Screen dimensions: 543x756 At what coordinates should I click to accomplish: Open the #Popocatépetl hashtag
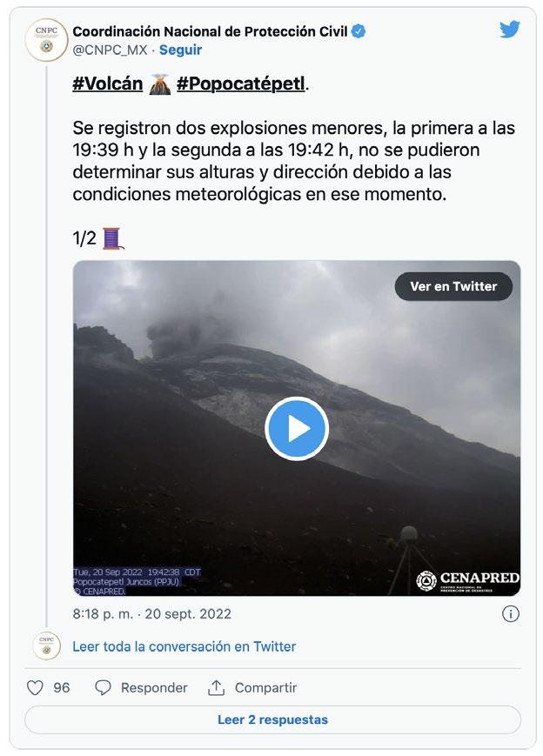tap(241, 84)
